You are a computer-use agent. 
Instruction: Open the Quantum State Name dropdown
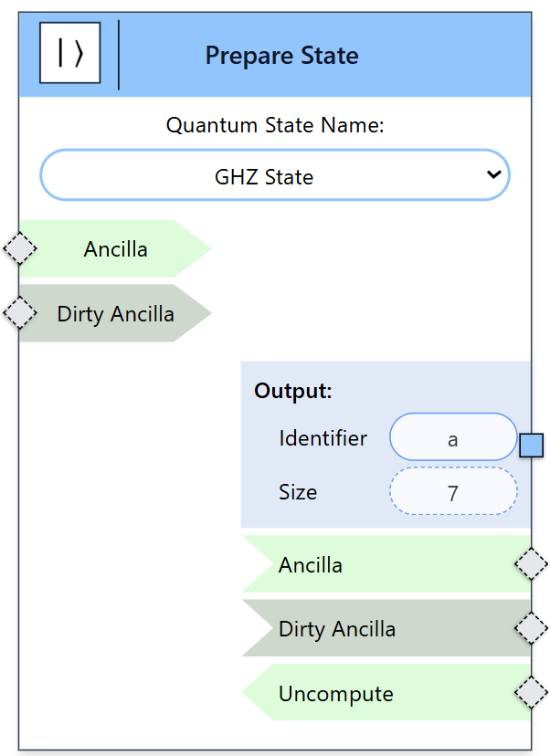(274, 175)
